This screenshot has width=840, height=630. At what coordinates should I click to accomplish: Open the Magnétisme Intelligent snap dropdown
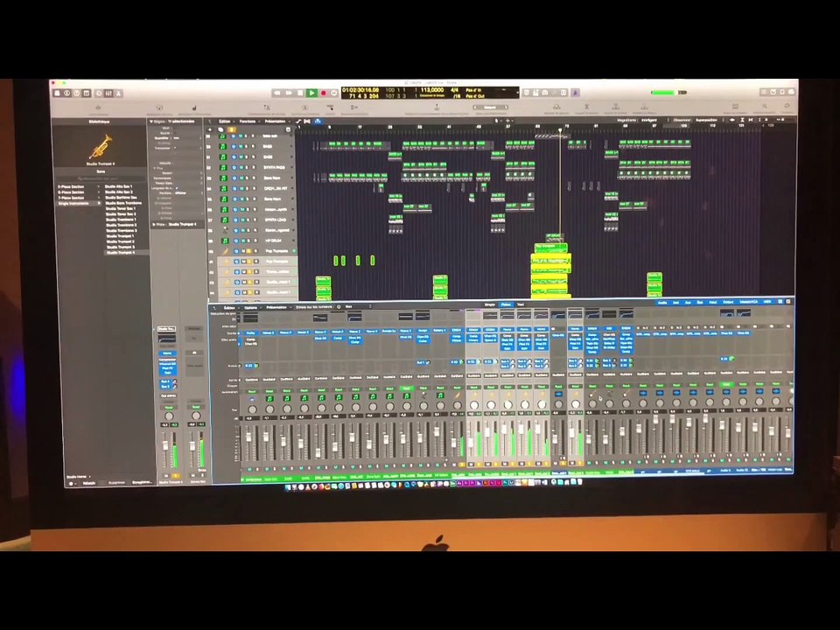pyautogui.click(x=650, y=121)
